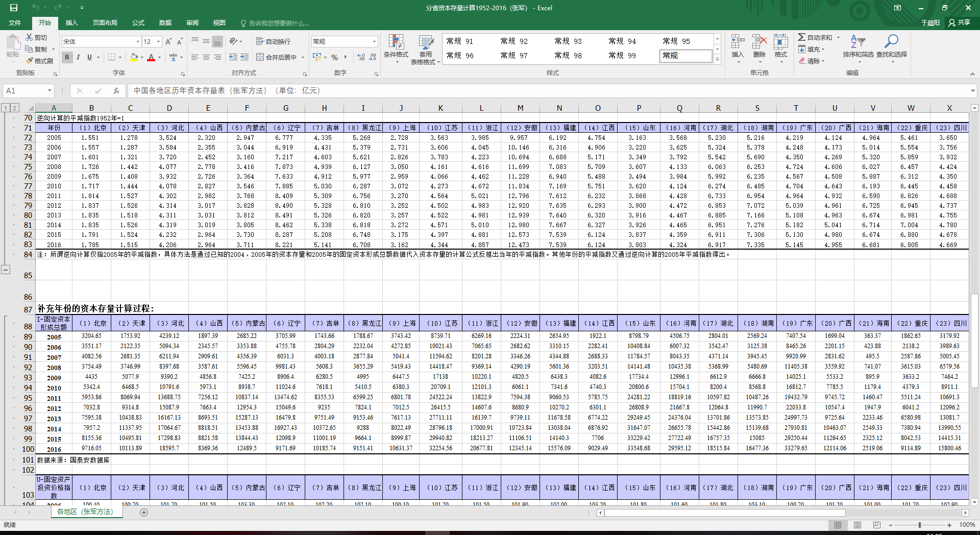The height and width of the screenshot is (535, 980).
Task: Switch to the 公式 (Formulas) ribbon tab
Action: point(138,23)
